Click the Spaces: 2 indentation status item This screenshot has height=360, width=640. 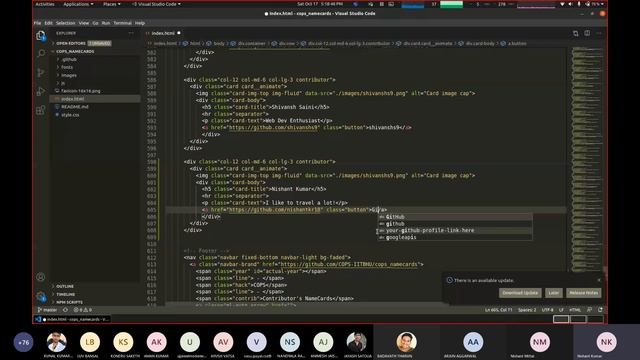(527, 310)
